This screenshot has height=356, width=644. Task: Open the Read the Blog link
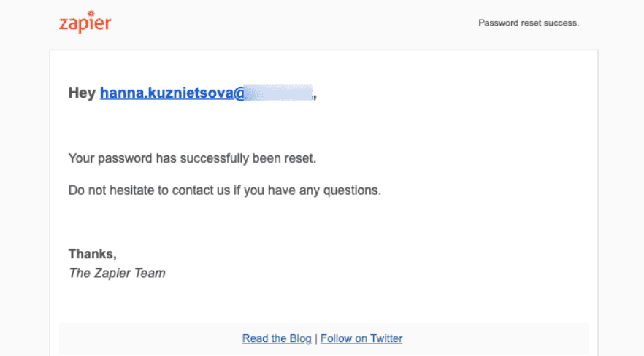click(x=277, y=338)
